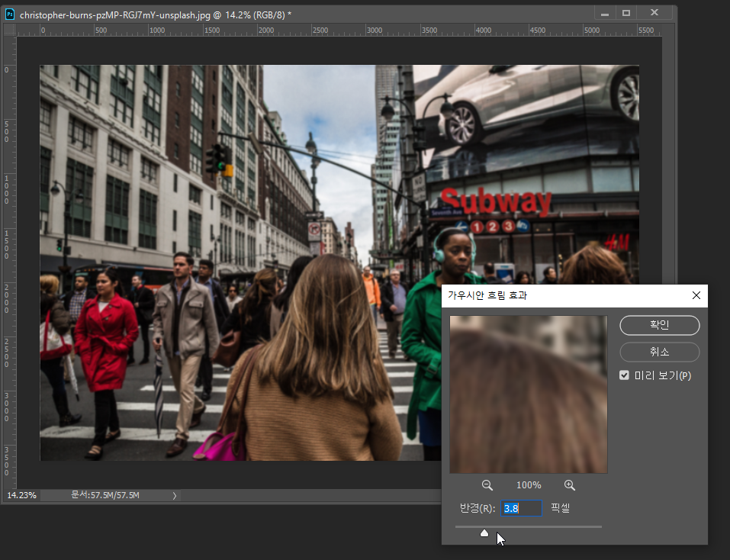Viewport: 730px width, 560px height.
Task: Maximize the document window
Action: (x=626, y=14)
